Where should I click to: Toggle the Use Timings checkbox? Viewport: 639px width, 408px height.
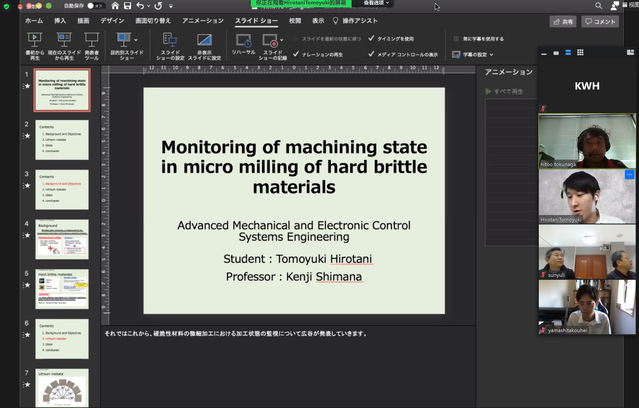372,39
